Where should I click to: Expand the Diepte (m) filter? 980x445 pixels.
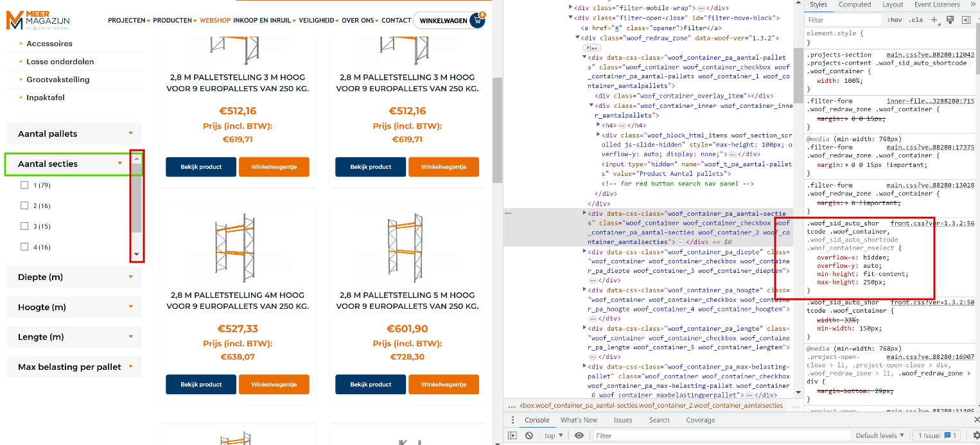click(x=74, y=277)
